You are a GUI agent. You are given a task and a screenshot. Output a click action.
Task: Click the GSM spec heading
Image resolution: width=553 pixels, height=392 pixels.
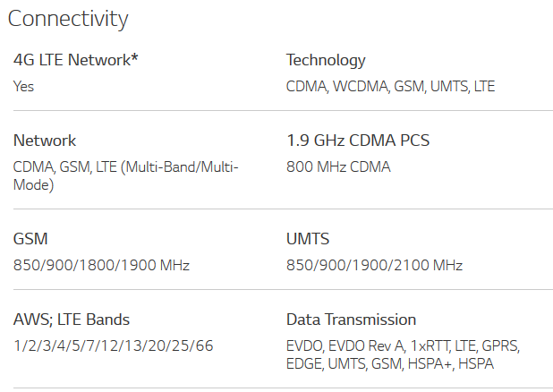click(x=30, y=239)
